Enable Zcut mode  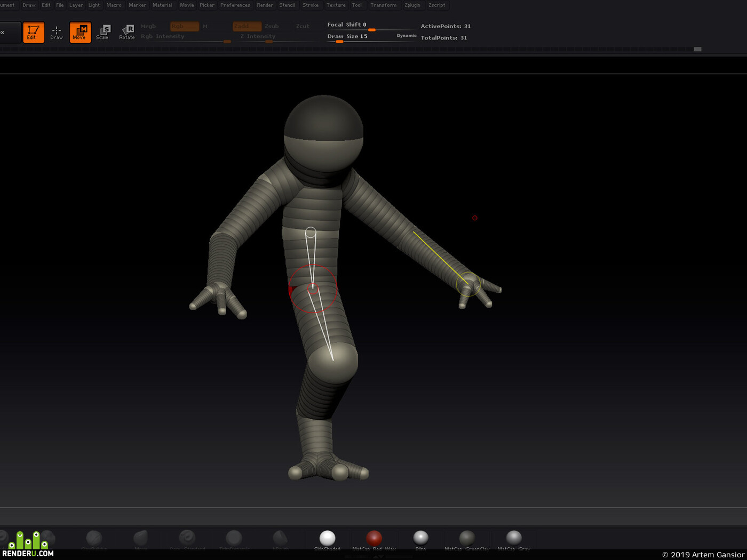[x=303, y=26]
